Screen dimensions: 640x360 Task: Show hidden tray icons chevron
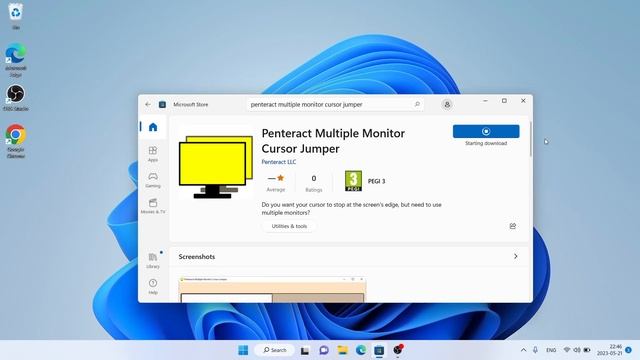point(523,350)
